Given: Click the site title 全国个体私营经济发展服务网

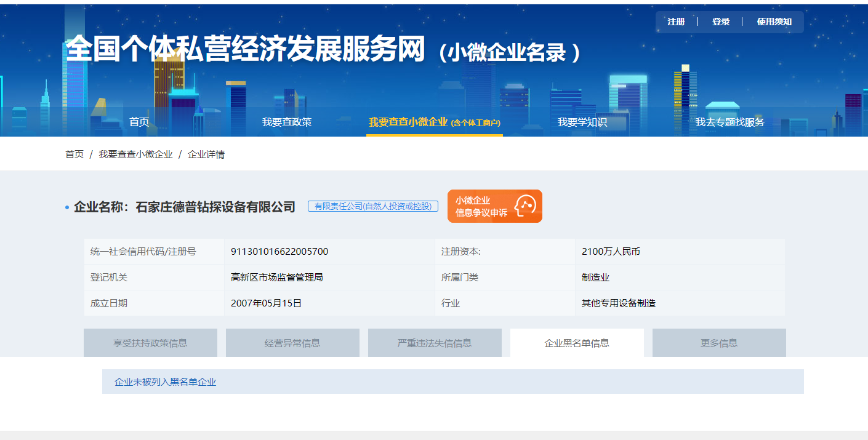Looking at the screenshot, I should (x=245, y=49).
